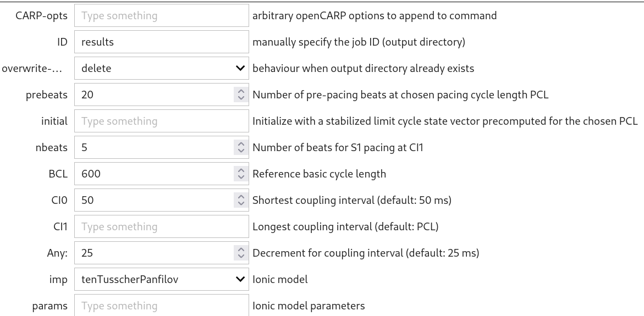Click the ID field containing results
Image resolution: width=644 pixels, height=316 pixels.
[161, 42]
